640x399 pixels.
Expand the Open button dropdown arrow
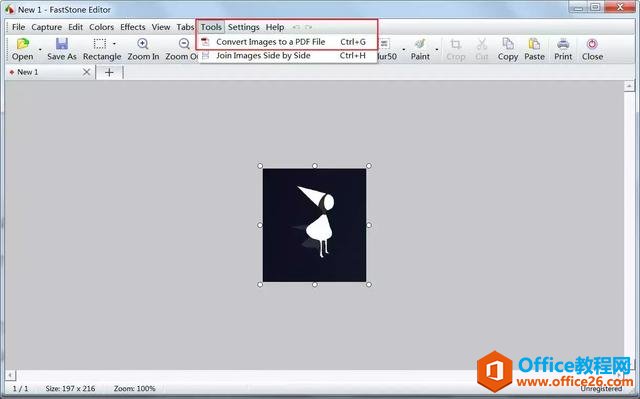coord(40,49)
